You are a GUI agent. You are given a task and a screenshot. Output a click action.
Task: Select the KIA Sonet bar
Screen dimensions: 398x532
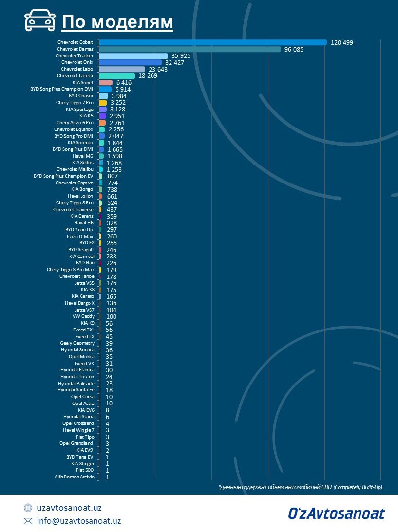[x=105, y=83]
